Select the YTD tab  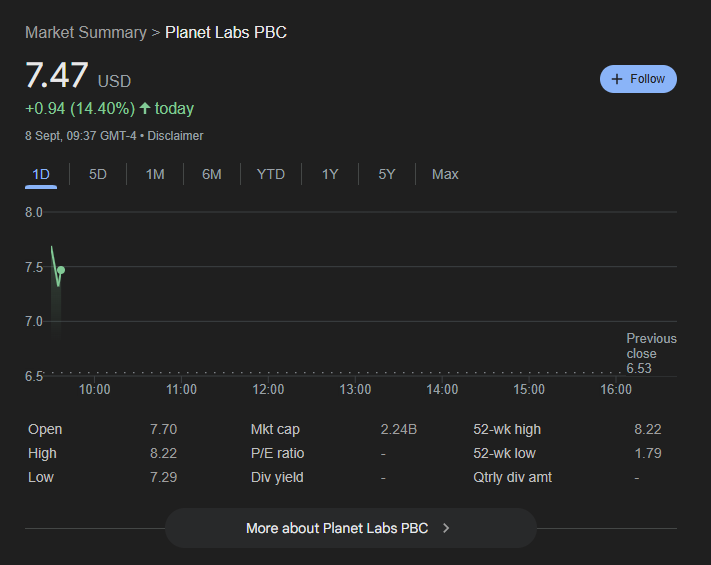(x=271, y=174)
